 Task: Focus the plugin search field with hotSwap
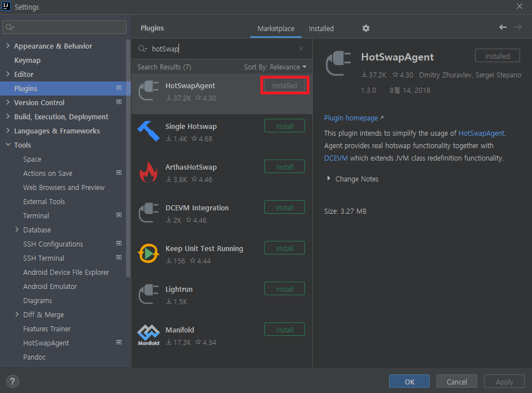click(221, 49)
